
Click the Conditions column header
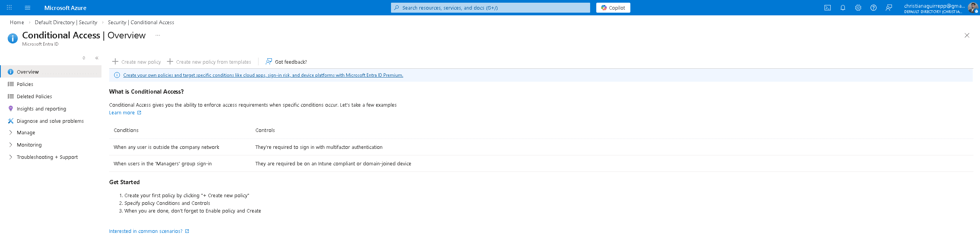point(126,130)
